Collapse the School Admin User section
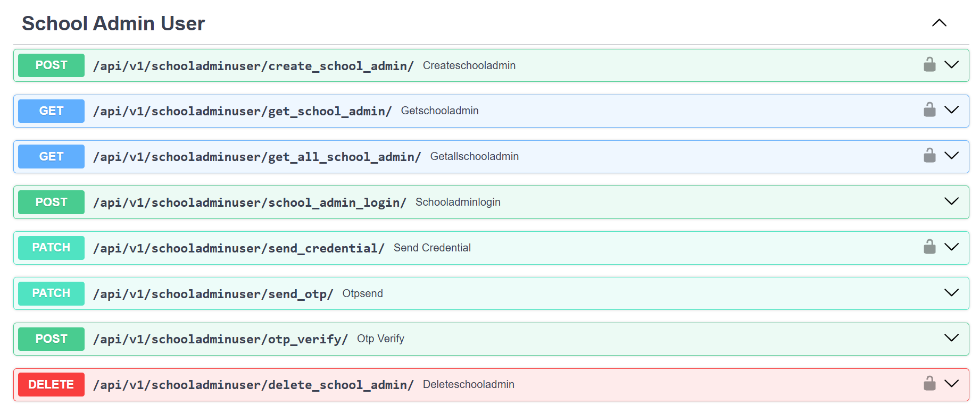The height and width of the screenshot is (405, 980). 939,23
